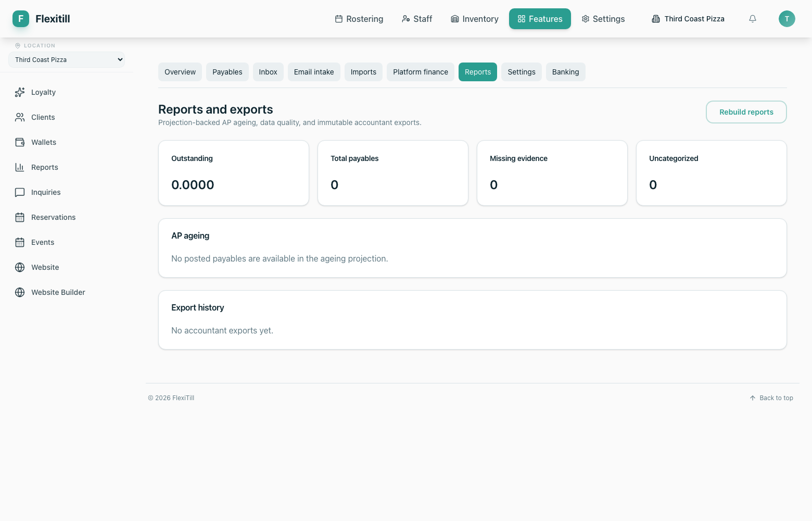Viewport: 812px width, 521px height.
Task: Click the building icon beside Third Coast Pizza
Action: (x=656, y=19)
